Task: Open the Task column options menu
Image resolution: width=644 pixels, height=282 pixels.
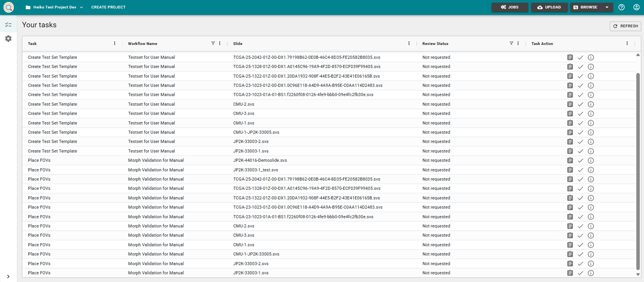Action: 114,43
